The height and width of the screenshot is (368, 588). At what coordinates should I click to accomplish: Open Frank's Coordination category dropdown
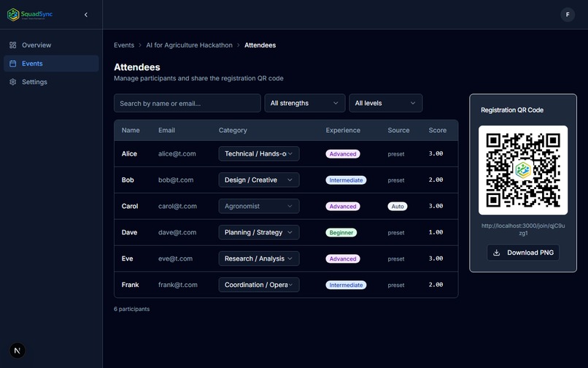(259, 285)
